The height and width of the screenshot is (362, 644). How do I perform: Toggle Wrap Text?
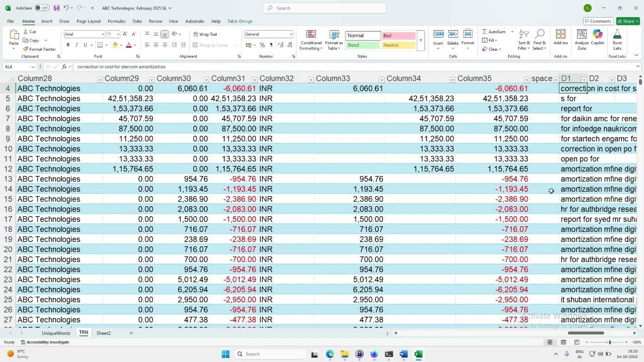coord(205,34)
